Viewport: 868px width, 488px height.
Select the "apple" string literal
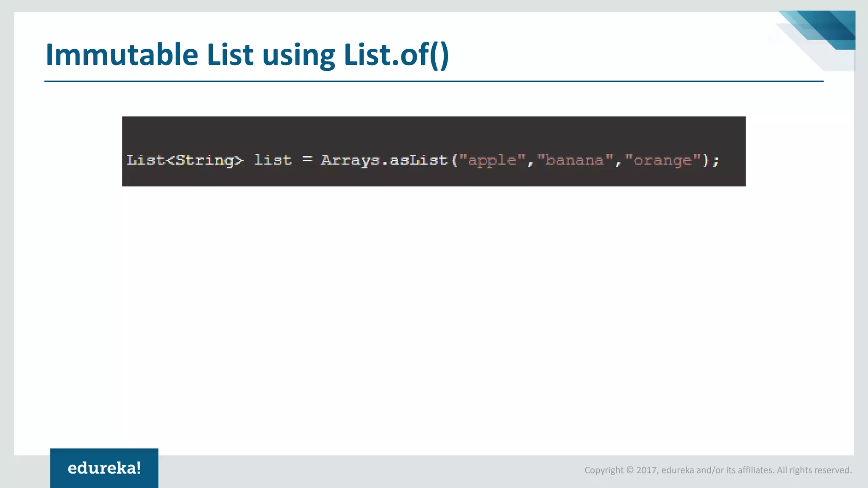point(492,160)
